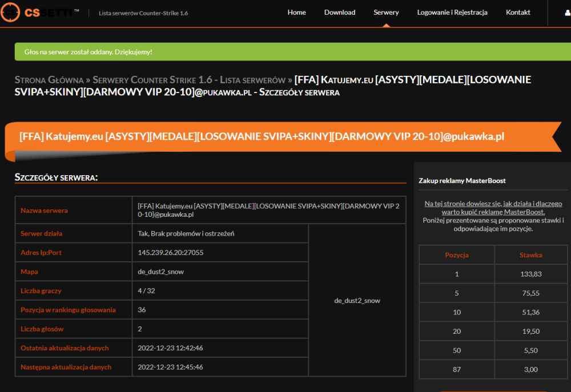
Task: Click the player count 4 / 32
Action: pyautogui.click(x=146, y=291)
